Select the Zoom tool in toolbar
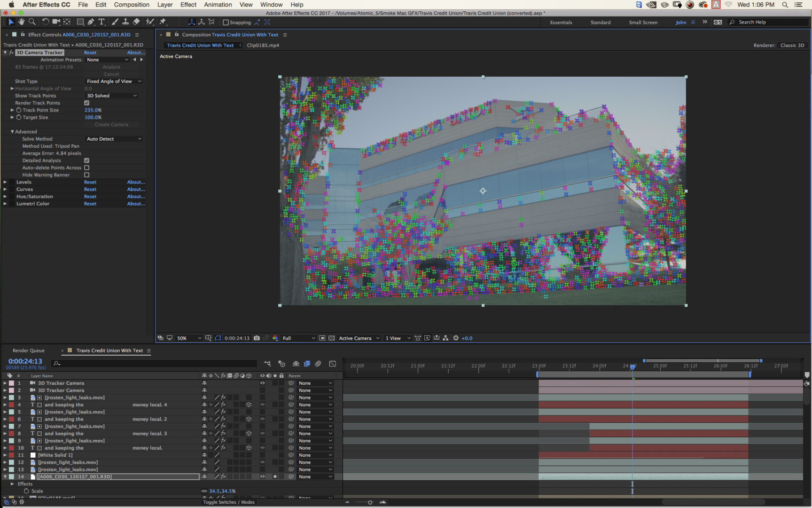The image size is (812, 508). [x=32, y=22]
